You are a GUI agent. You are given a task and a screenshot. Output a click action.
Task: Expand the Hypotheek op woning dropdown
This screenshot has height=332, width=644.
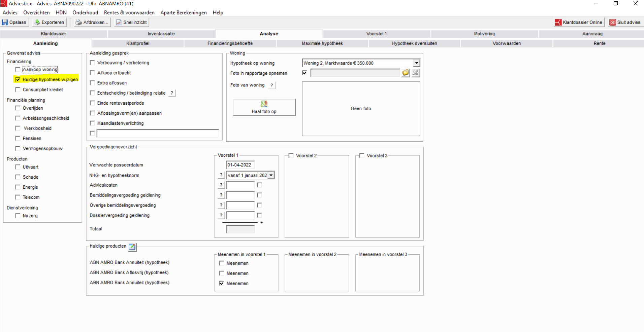tap(417, 63)
